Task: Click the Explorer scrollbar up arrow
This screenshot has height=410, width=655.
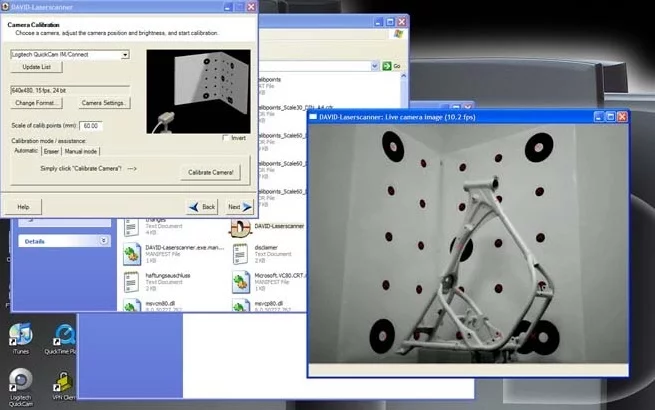Action: point(403,76)
